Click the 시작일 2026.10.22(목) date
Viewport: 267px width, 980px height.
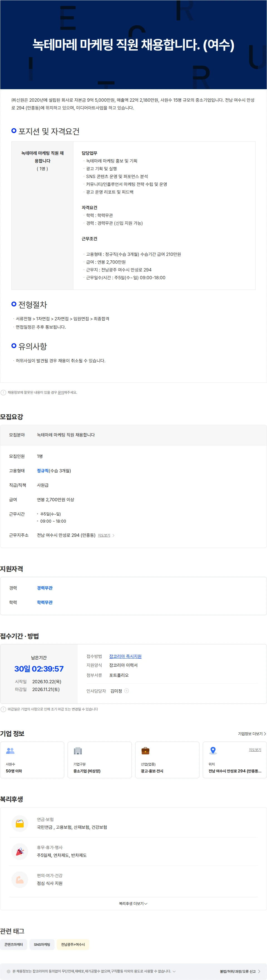[46, 681]
